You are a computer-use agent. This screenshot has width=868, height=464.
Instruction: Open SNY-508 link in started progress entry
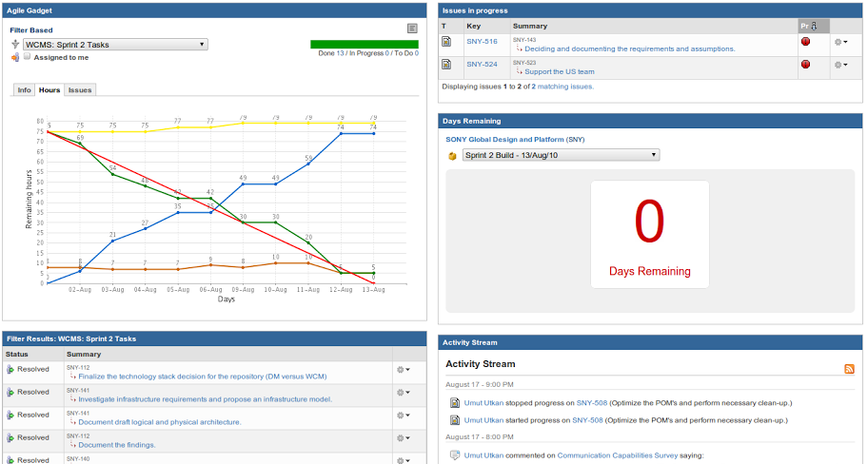click(587, 420)
